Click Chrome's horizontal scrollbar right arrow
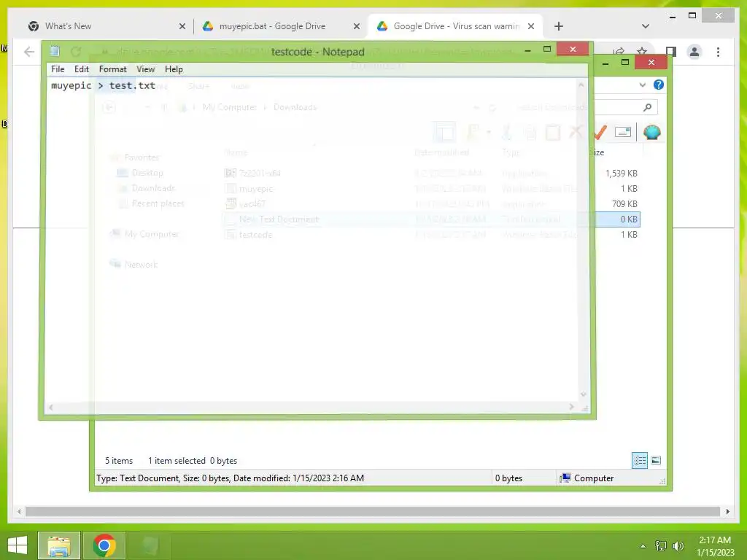This screenshot has height=560, width=747. pos(727,511)
